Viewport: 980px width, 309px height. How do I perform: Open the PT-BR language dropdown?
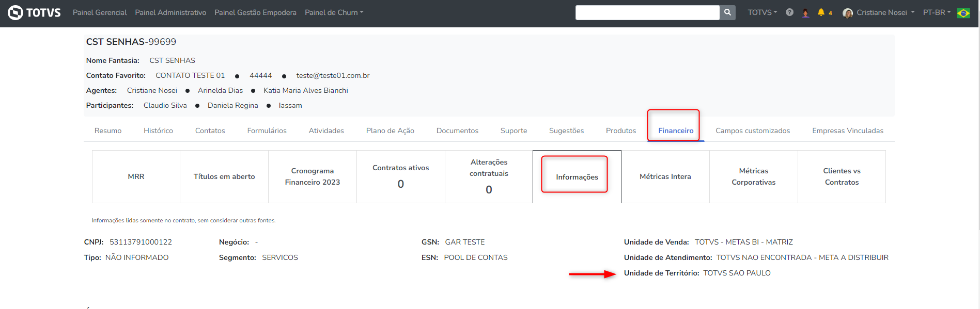pyautogui.click(x=937, y=12)
